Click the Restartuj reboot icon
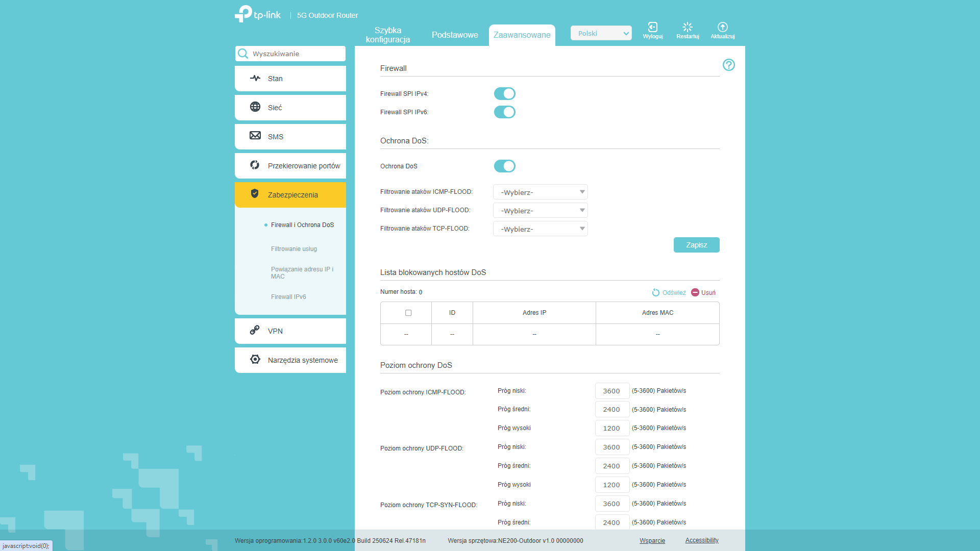980x551 pixels. (688, 28)
